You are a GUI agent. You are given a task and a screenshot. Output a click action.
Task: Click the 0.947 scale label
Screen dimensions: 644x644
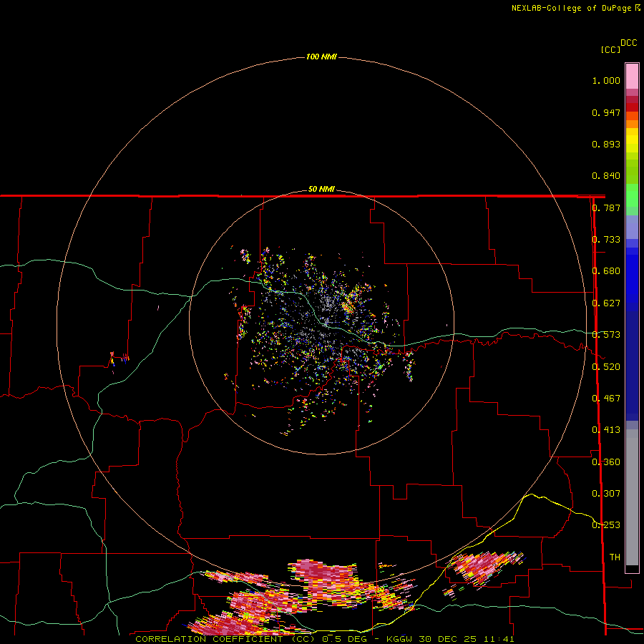[606, 112]
